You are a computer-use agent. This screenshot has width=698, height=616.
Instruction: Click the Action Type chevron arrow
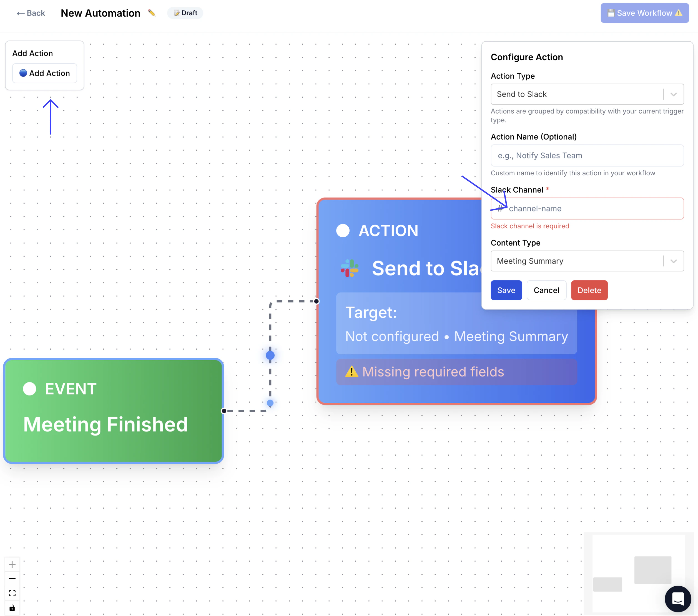673,94
